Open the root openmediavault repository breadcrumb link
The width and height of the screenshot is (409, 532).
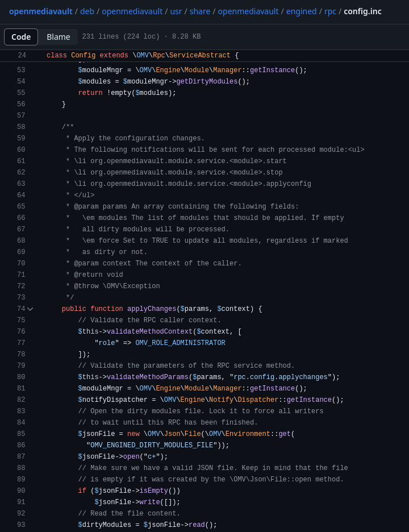[40, 11]
